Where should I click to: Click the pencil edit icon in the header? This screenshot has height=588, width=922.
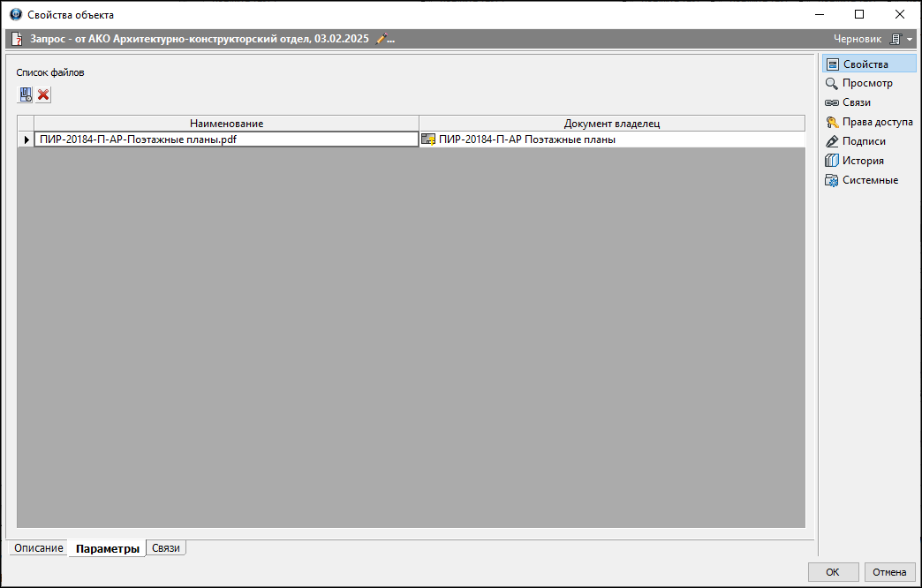click(382, 40)
